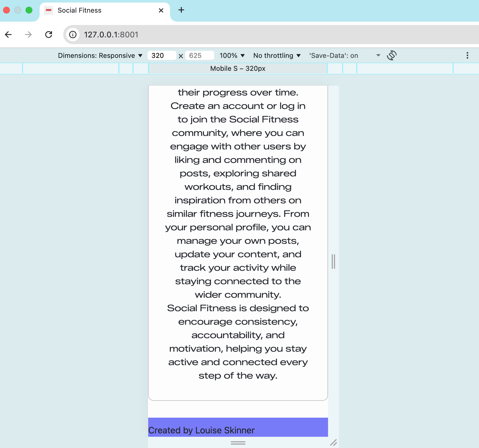Screen dimensions: 479x448
Task: Reload the Social Fitness page
Action: tap(49, 35)
